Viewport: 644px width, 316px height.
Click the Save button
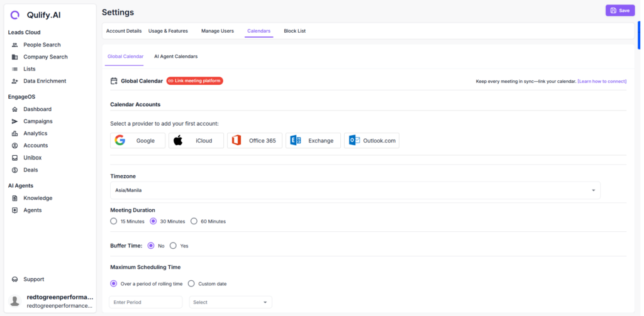[620, 11]
